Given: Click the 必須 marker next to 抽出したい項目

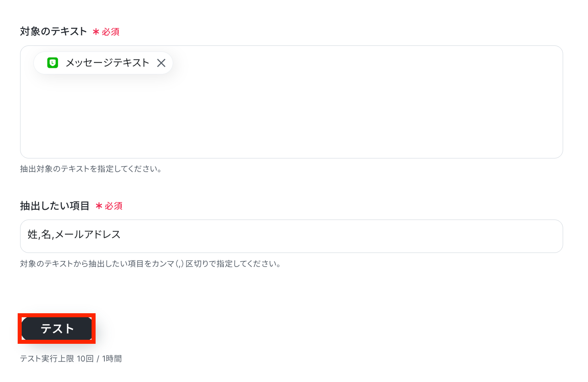Looking at the screenshot, I should point(114,206).
